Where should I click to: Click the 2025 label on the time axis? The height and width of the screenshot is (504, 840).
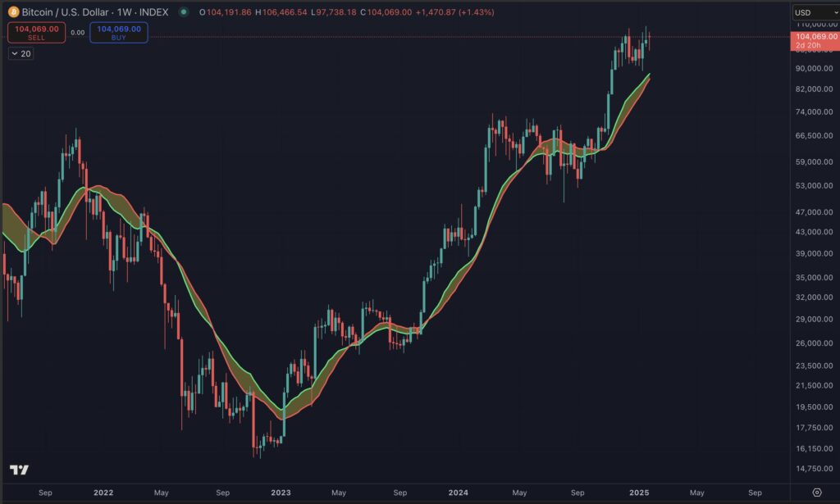[639, 493]
